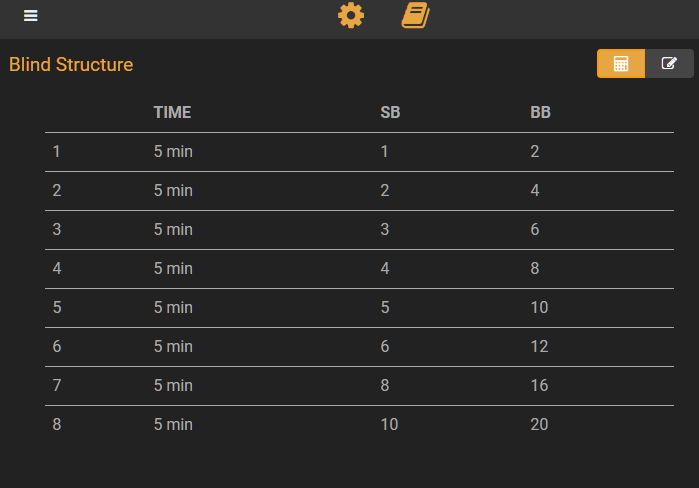Select level 3 time 5 min cell
This screenshot has width=699, height=488.
(x=173, y=230)
